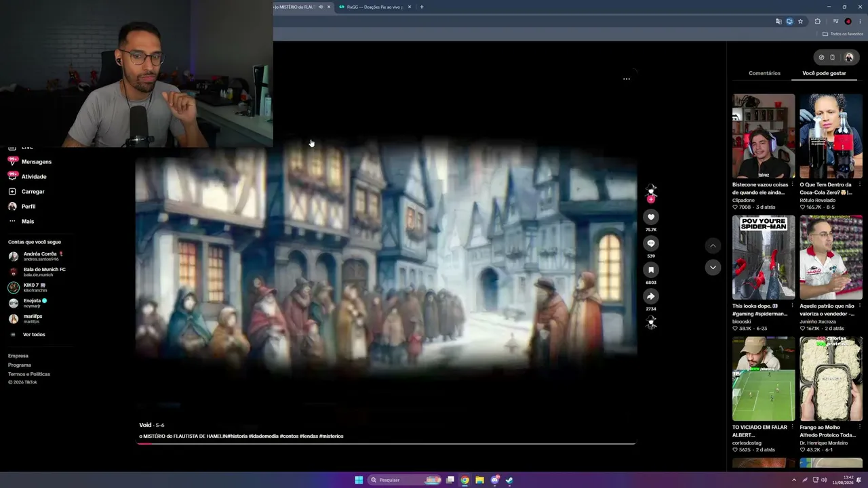Close the PixGG browser tab
868x488 pixels.
pos(410,7)
